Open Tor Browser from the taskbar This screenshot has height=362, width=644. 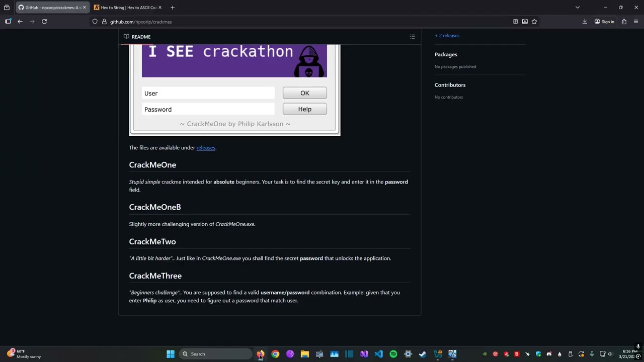click(x=290, y=354)
